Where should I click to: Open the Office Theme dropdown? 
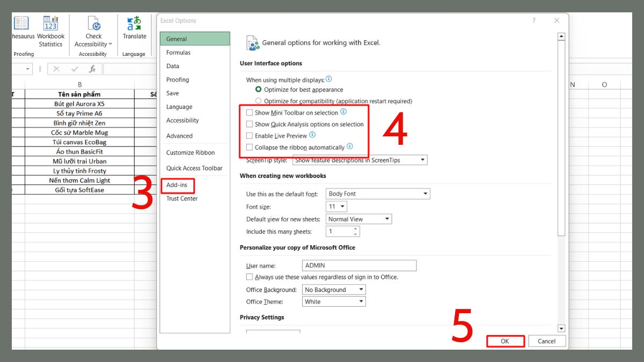(x=361, y=301)
